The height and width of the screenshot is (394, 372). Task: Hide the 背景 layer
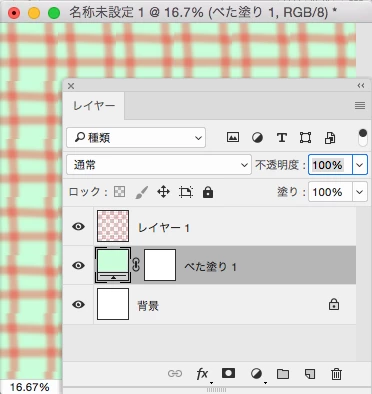[78, 304]
